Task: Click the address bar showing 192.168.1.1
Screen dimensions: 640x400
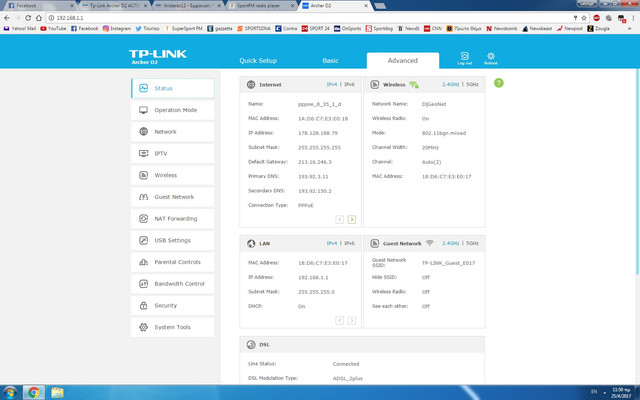Action: click(x=310, y=18)
